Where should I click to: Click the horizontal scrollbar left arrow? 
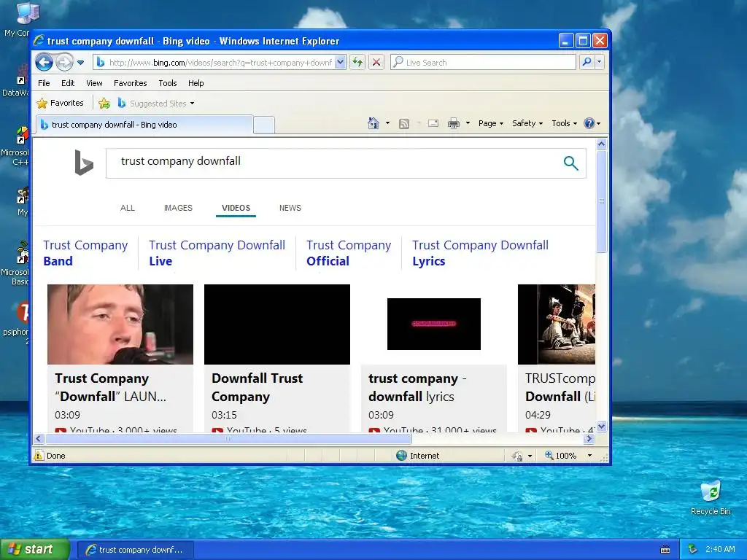coord(39,438)
